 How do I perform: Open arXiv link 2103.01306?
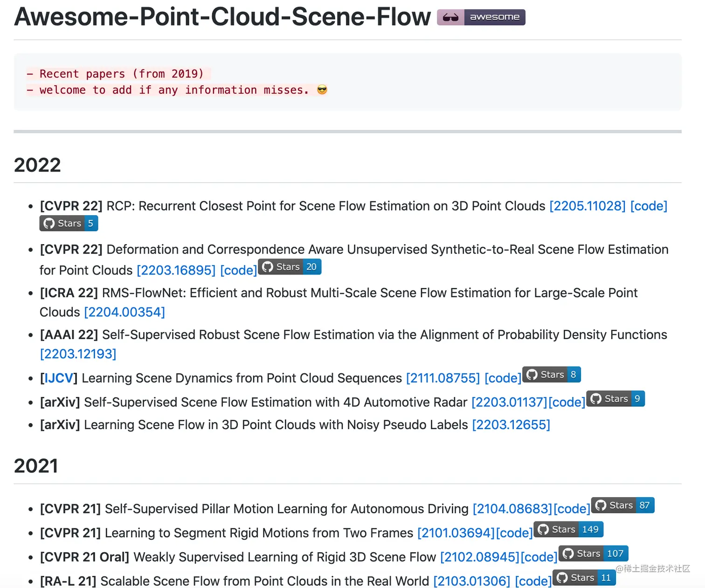point(472,581)
